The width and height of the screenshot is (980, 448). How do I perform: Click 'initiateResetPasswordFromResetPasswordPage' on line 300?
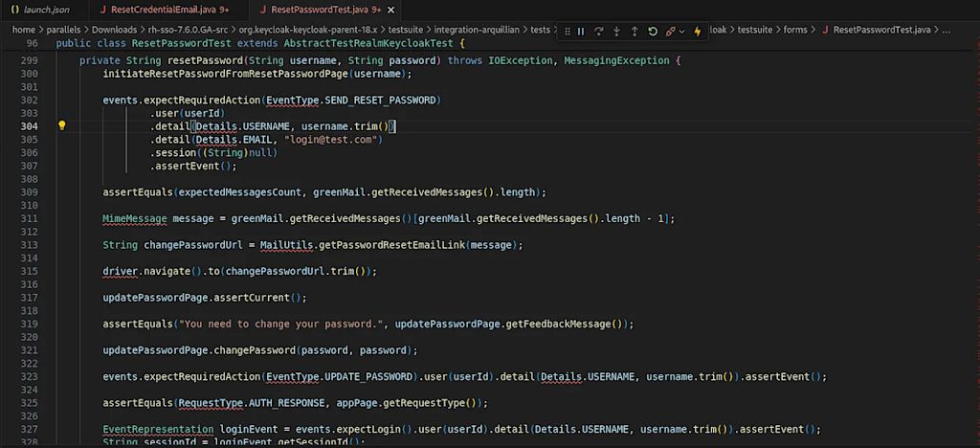pyautogui.click(x=225, y=74)
